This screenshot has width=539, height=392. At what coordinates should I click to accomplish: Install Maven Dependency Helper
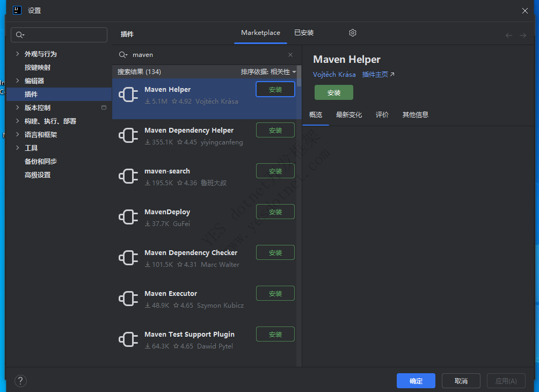pos(275,130)
